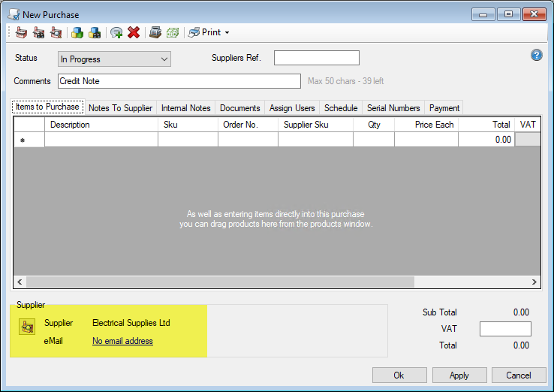Screen dimensions: 554x392
Task: Click the first factory supplier toolbar icon
Action: (21, 32)
